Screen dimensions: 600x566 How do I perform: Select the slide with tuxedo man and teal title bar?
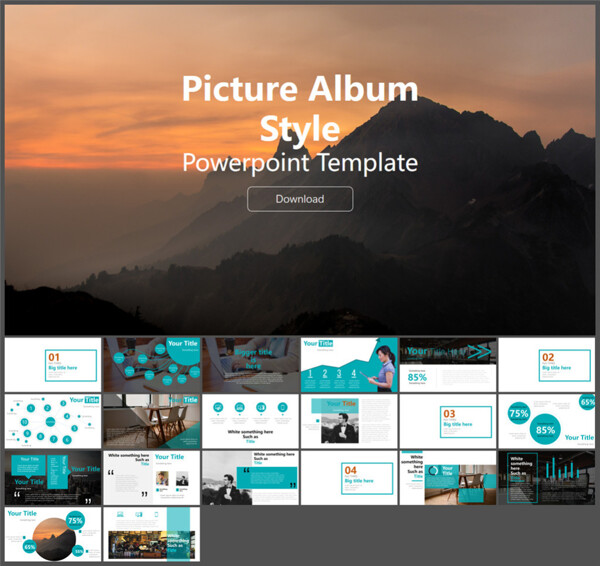tap(349, 421)
